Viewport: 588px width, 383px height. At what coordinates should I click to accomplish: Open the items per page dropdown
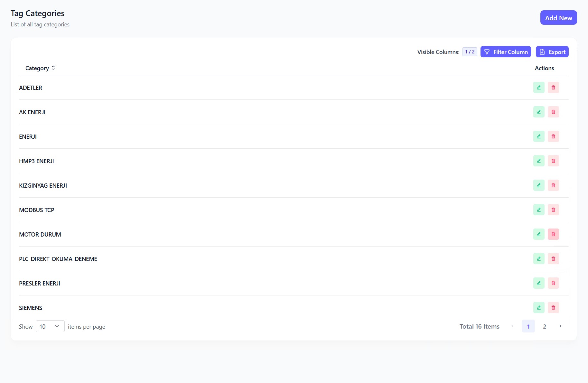[x=50, y=326]
